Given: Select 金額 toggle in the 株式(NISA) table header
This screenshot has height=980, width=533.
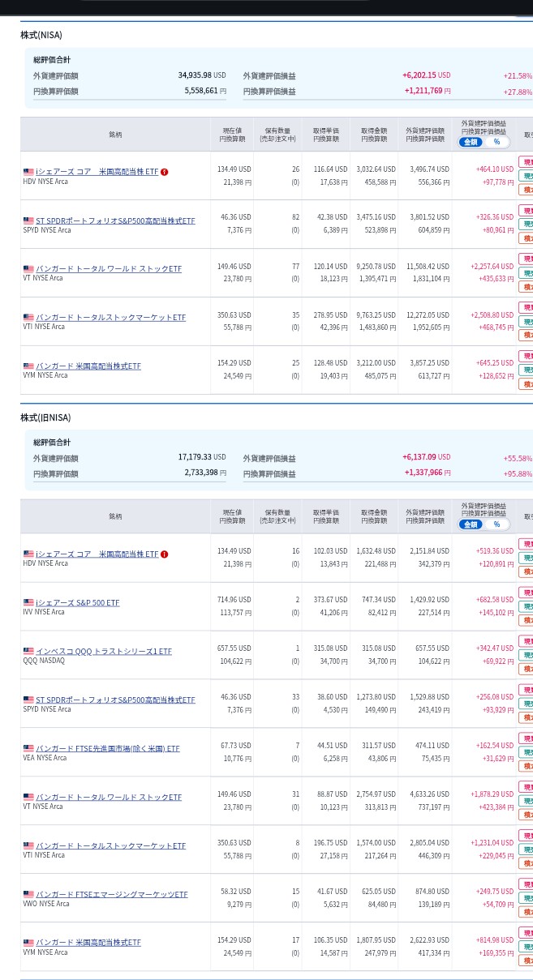Looking at the screenshot, I should pos(471,142).
